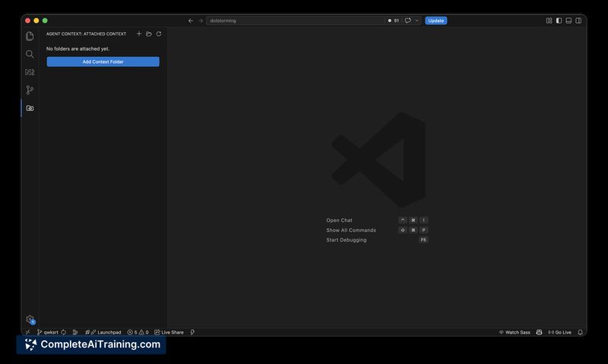Click the AGENT CONTEXT: ATTACHED CONTEXT header
This screenshot has height=364, width=608.
point(86,33)
